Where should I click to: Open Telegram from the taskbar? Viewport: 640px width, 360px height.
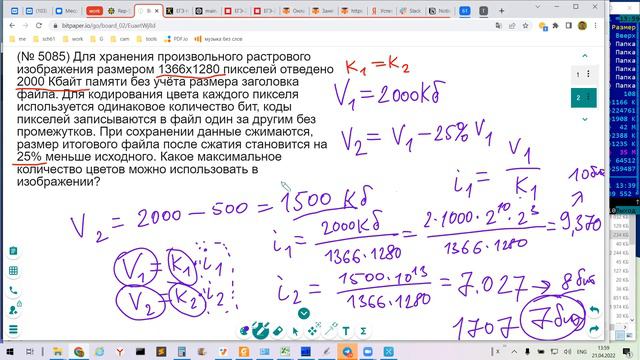(x=347, y=351)
